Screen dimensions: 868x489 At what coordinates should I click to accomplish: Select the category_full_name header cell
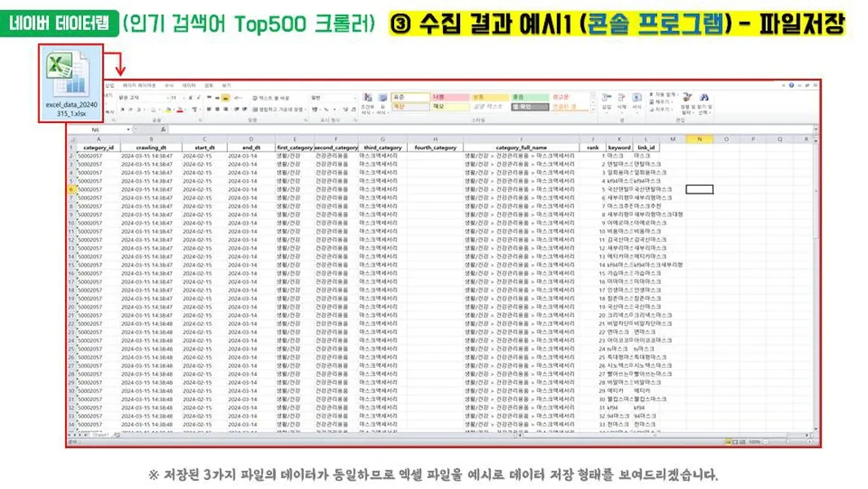(521, 148)
